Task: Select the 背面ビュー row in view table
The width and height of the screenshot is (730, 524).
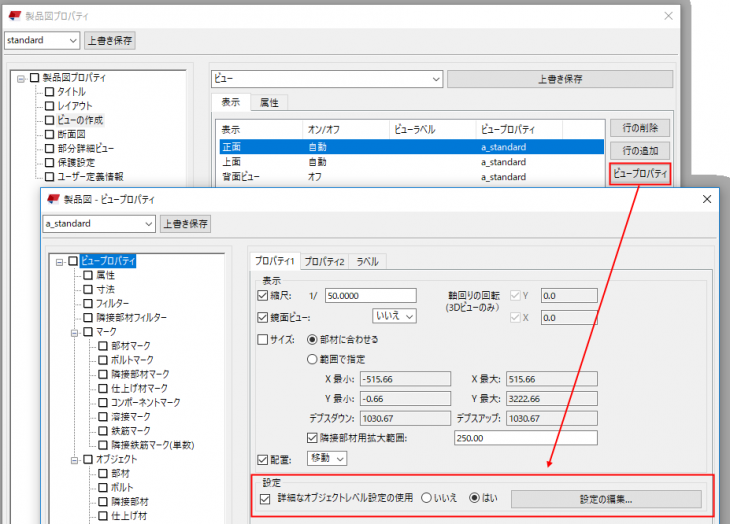Action: tap(412, 177)
